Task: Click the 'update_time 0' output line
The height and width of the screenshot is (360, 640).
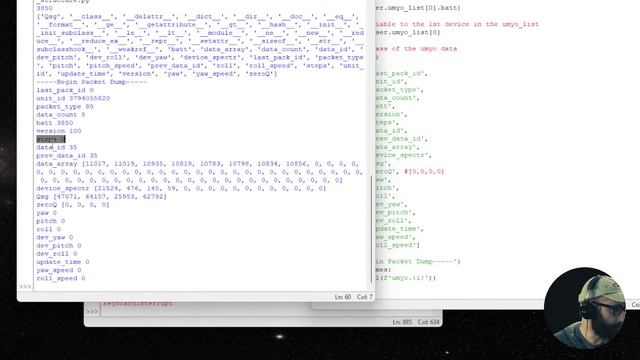Action: [x=63, y=262]
